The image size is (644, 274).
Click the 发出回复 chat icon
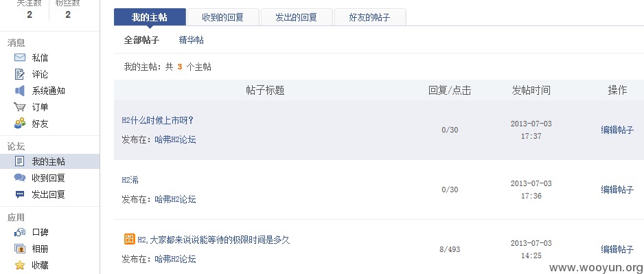(20, 194)
